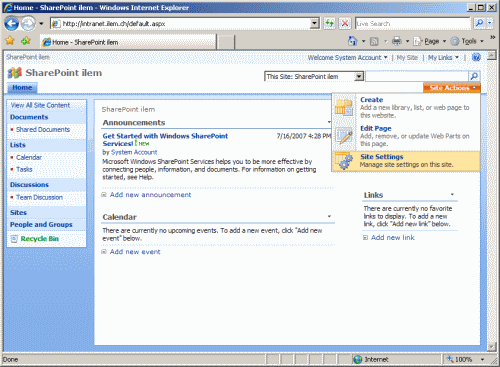Open the Favorites Center star icon

(x=10, y=41)
